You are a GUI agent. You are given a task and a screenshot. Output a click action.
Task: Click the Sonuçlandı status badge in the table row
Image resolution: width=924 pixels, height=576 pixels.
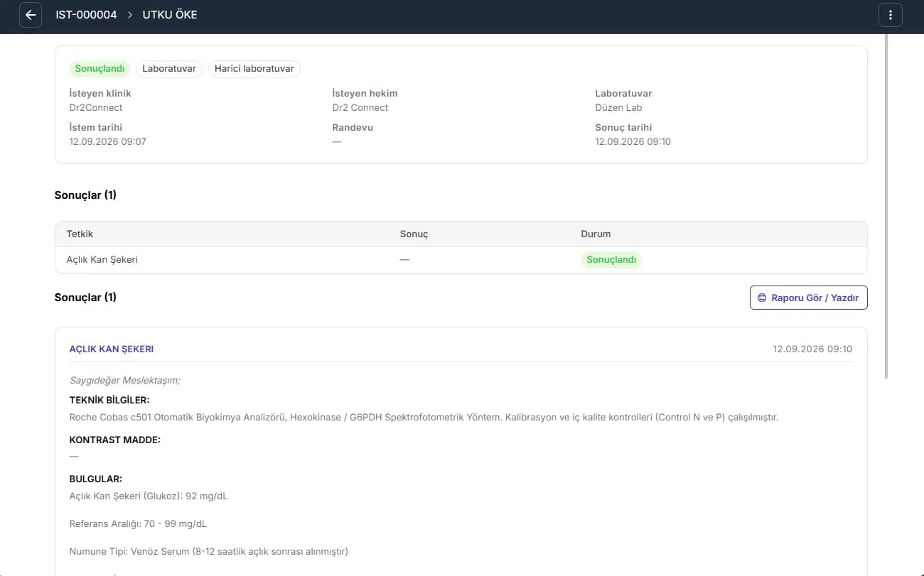click(611, 260)
